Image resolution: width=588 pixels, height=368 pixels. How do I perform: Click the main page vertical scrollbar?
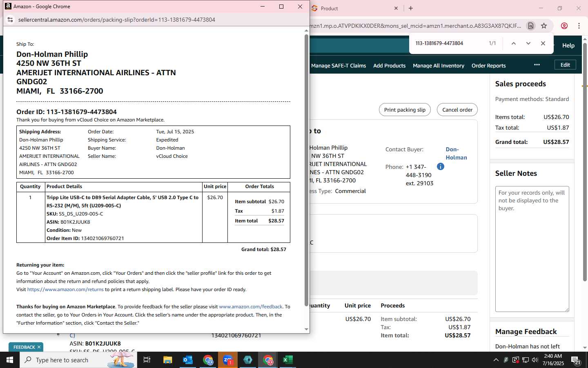pos(585,162)
